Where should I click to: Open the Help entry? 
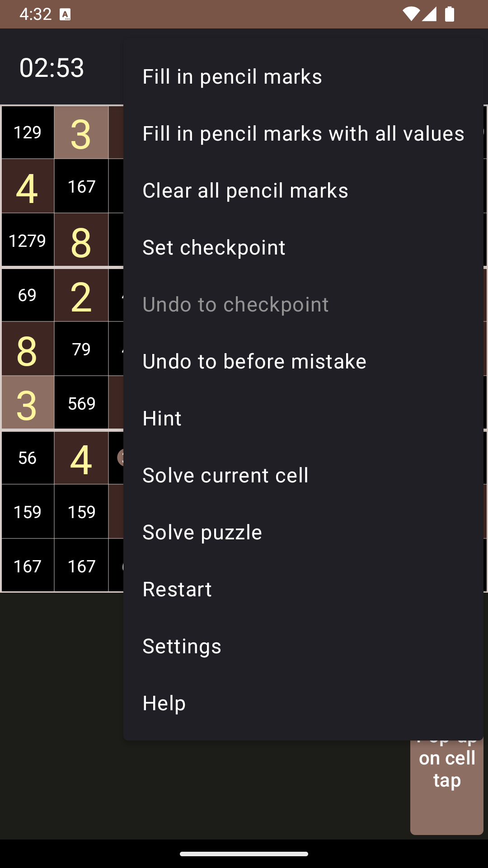click(164, 703)
